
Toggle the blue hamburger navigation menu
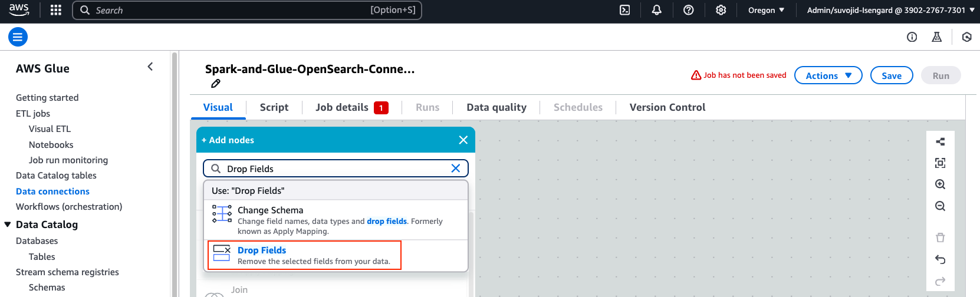18,37
